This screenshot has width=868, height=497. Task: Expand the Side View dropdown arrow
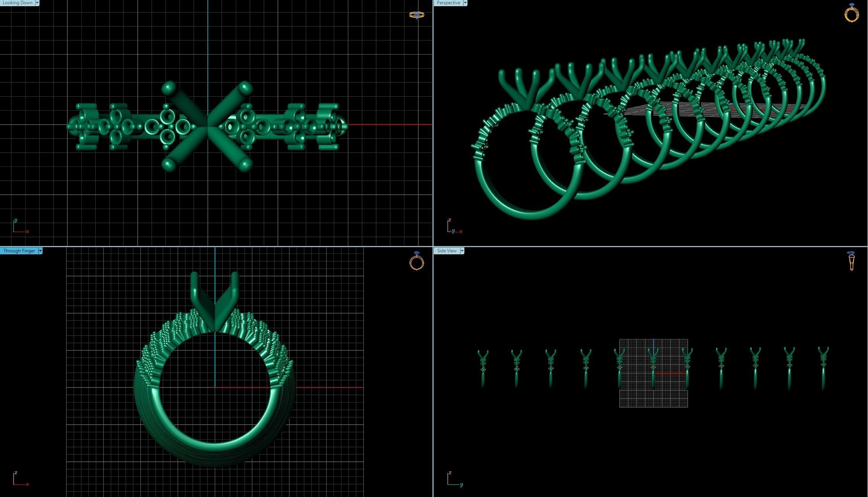[462, 251]
